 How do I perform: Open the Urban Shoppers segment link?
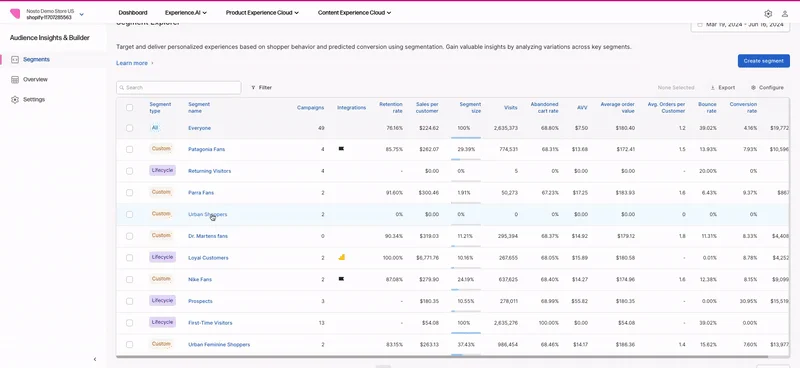coord(207,214)
